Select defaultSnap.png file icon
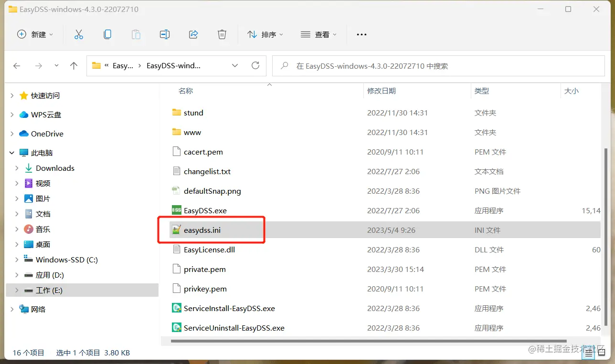615x364 pixels. 177,191
